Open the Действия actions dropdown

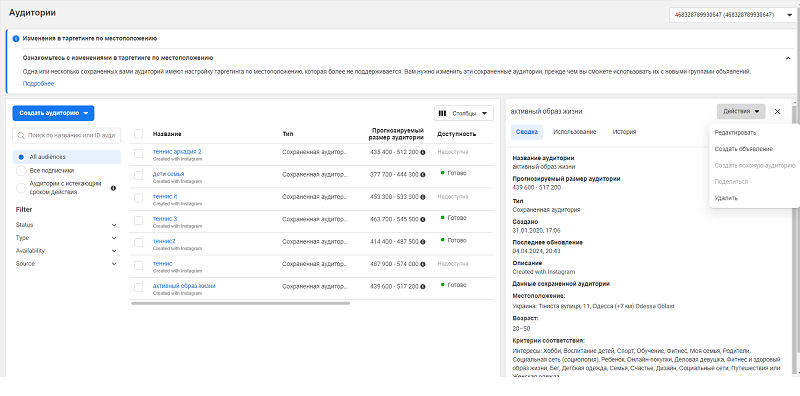coord(741,111)
